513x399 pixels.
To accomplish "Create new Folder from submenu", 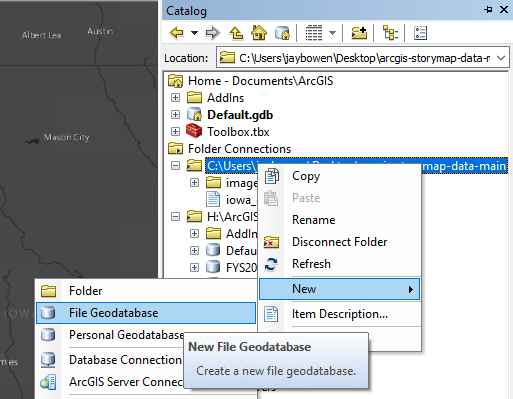I will pyautogui.click(x=146, y=291).
